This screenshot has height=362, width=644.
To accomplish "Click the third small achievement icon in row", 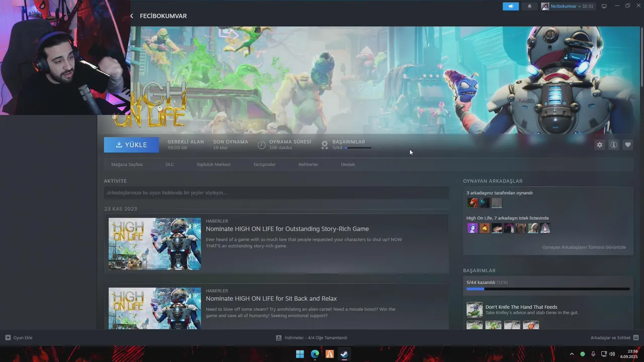I will pos(512,325).
